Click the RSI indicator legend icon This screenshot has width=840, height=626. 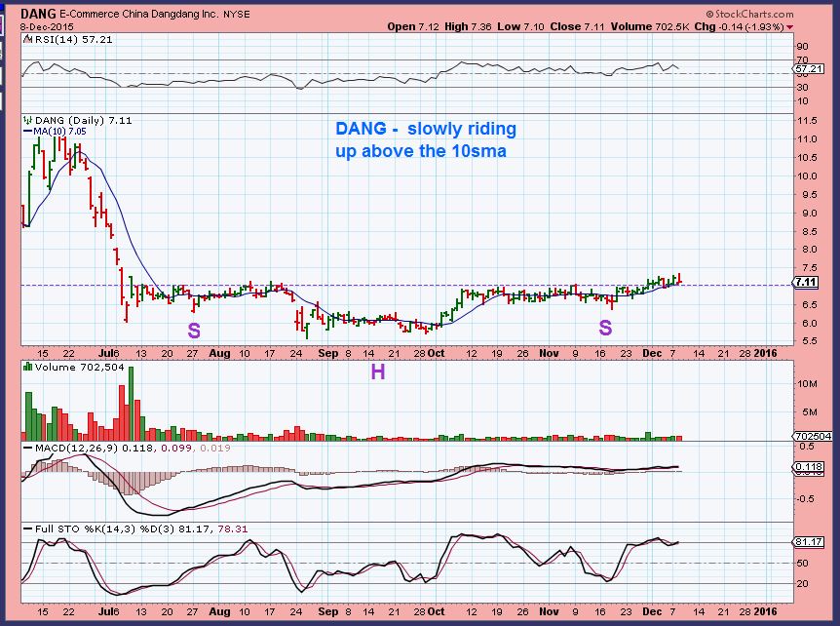pyautogui.click(x=27, y=39)
